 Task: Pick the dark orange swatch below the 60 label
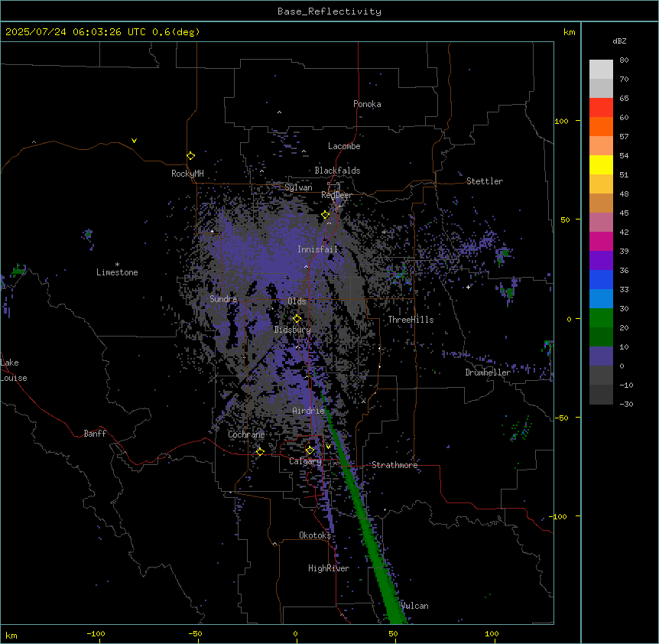click(601, 126)
